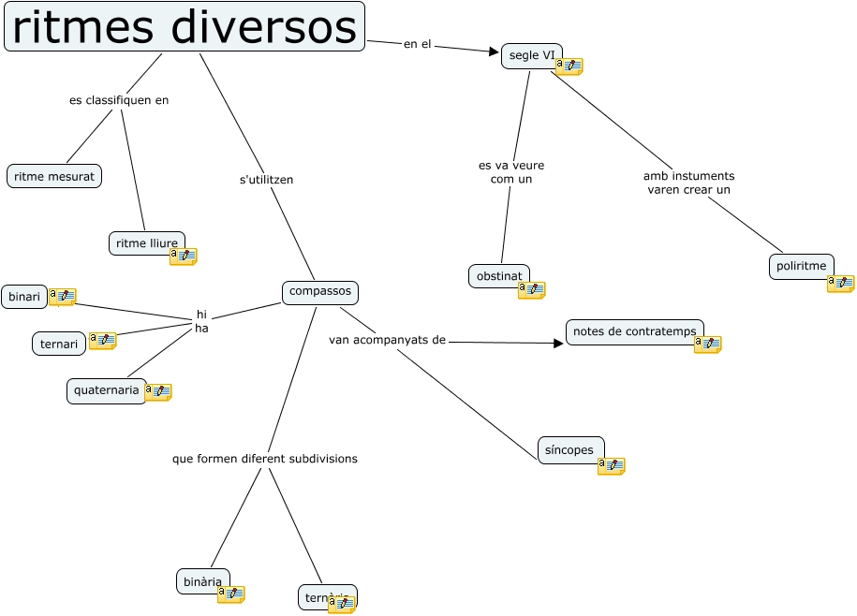
Task: Open the annotation icon beside segle VI
Action: click(x=569, y=66)
